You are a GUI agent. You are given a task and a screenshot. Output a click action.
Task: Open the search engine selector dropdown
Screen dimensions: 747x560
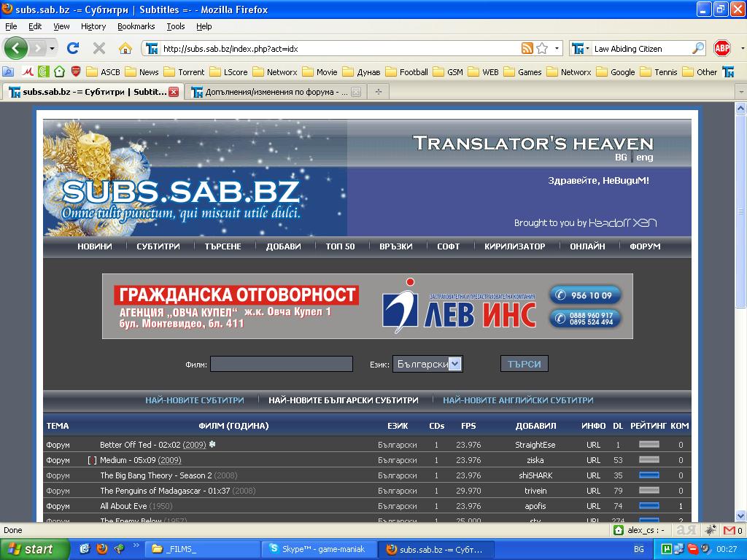581,48
